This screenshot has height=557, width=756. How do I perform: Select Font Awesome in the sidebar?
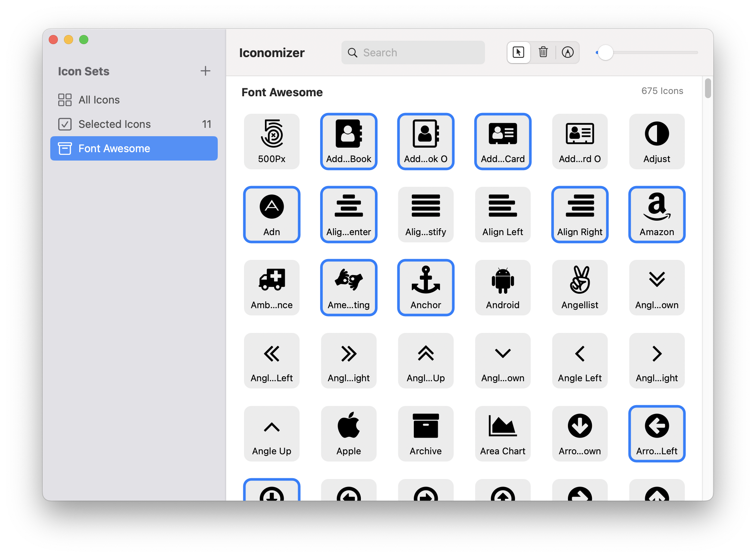(114, 148)
